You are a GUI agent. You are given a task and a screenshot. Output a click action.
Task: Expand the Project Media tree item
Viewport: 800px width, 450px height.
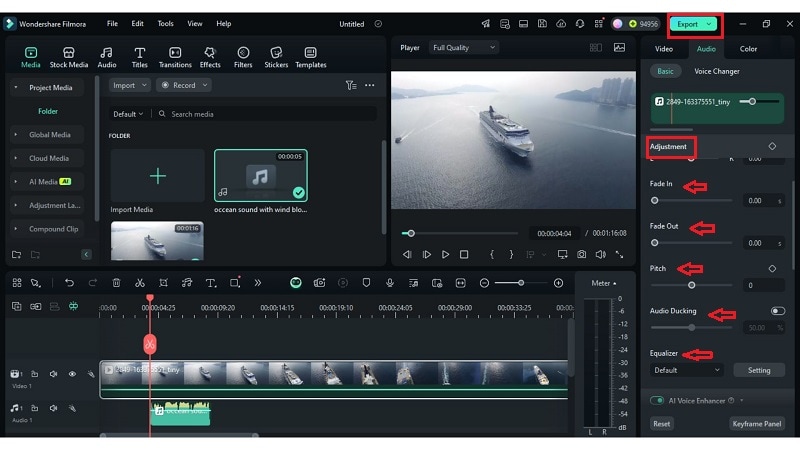click(x=16, y=88)
